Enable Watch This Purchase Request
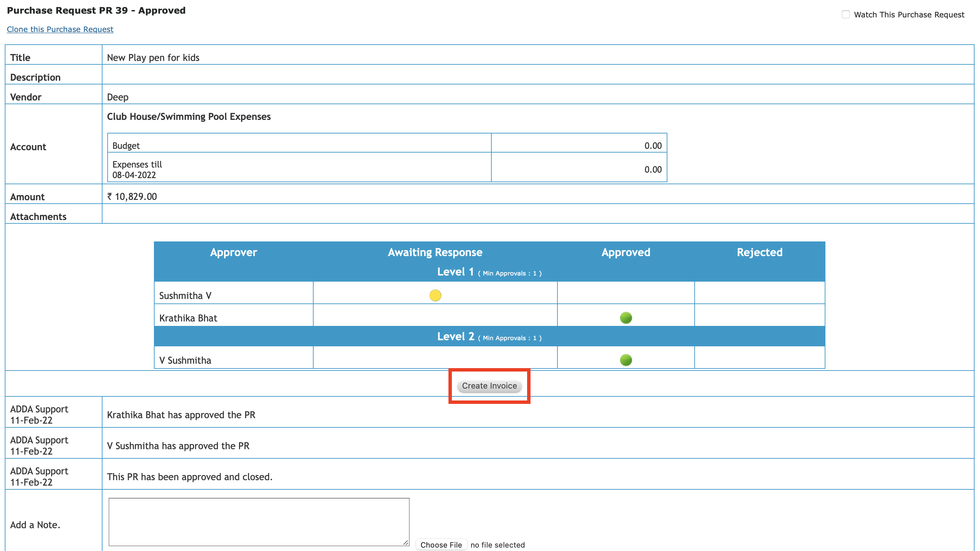Screen dimensions: 980x551 click(x=846, y=14)
